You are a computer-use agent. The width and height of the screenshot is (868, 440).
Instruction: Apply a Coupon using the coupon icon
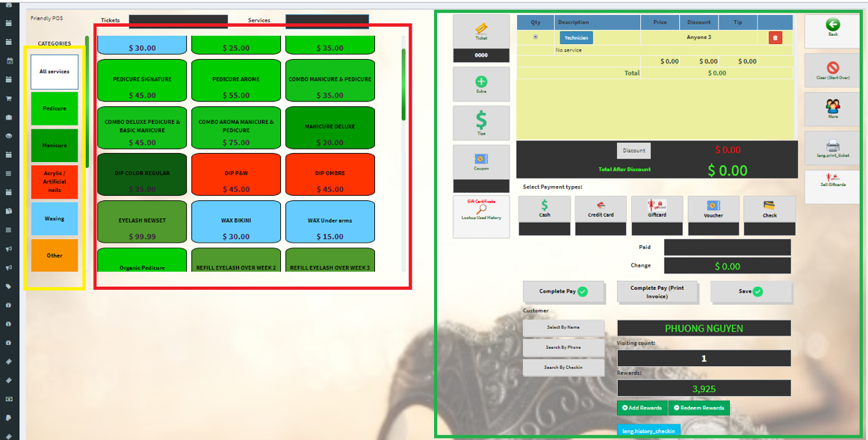tap(481, 161)
